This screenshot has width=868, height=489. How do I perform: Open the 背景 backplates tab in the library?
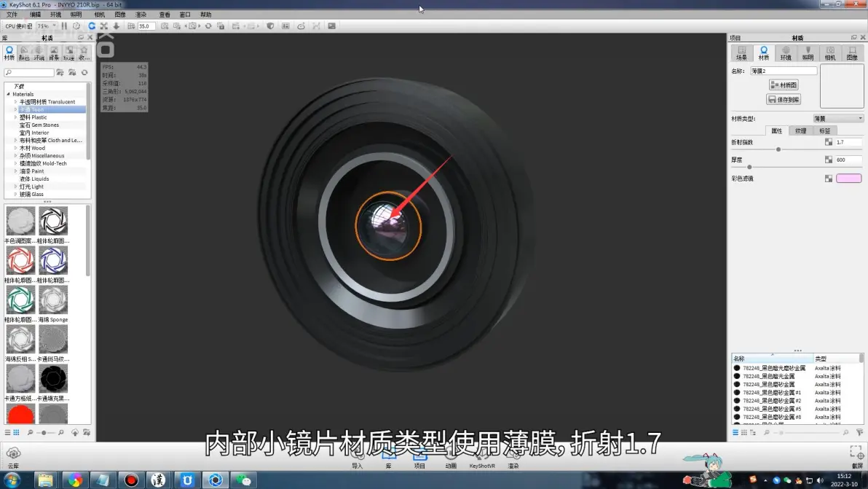[x=54, y=53]
